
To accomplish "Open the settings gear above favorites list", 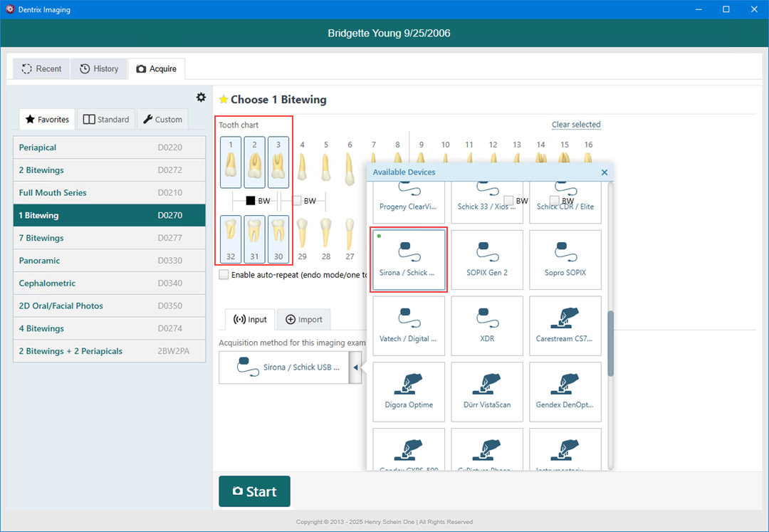I will click(201, 98).
